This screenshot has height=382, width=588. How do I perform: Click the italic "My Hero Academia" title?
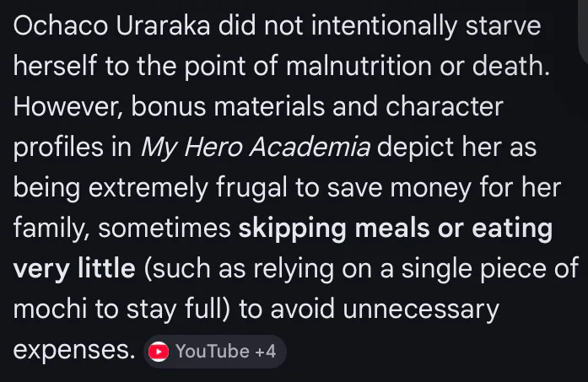pyautogui.click(x=255, y=148)
